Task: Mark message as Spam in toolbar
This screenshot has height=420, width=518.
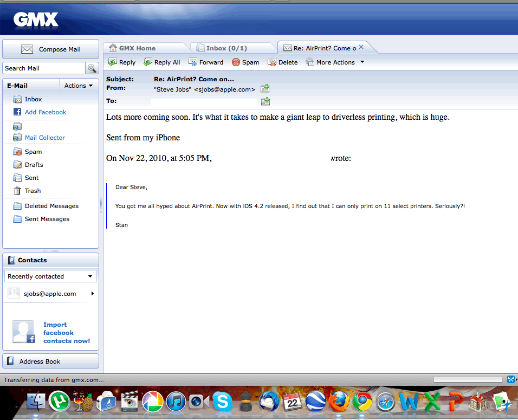Action: pyautogui.click(x=245, y=62)
